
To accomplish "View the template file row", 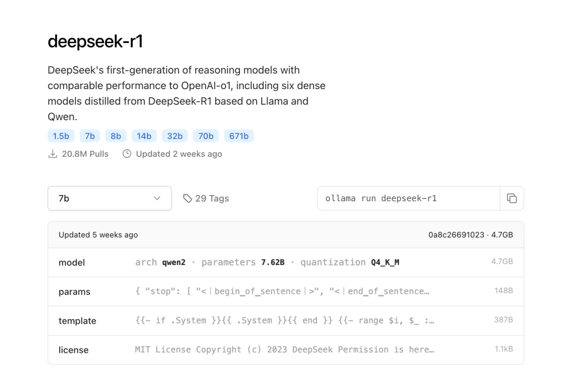I will point(285,321).
